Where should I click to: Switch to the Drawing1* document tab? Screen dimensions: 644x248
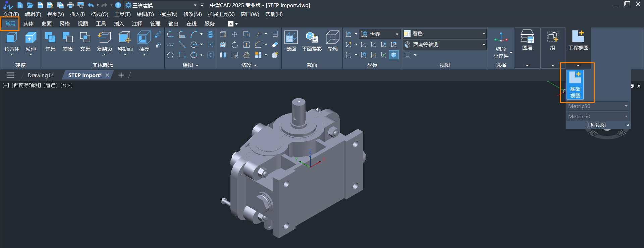(x=40, y=75)
